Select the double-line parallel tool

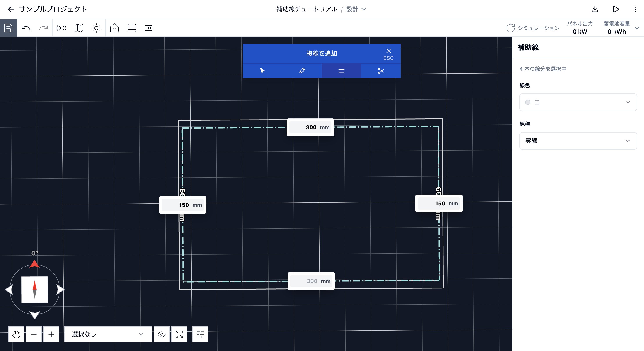point(342,71)
